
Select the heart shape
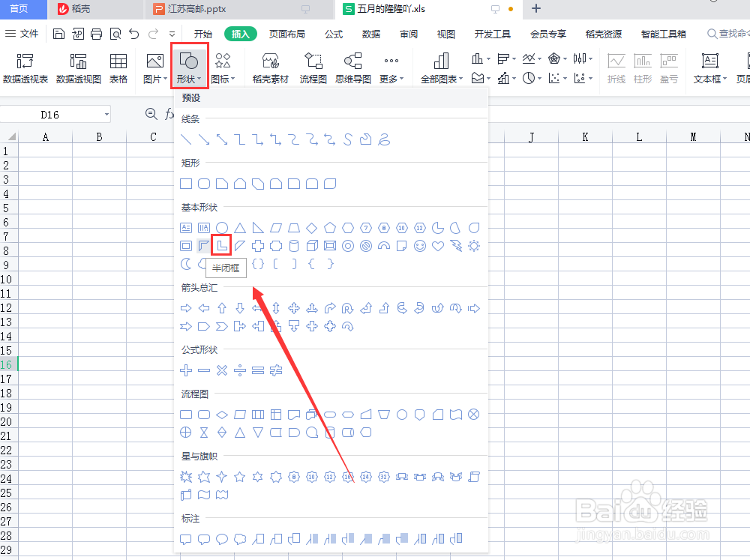click(437, 245)
